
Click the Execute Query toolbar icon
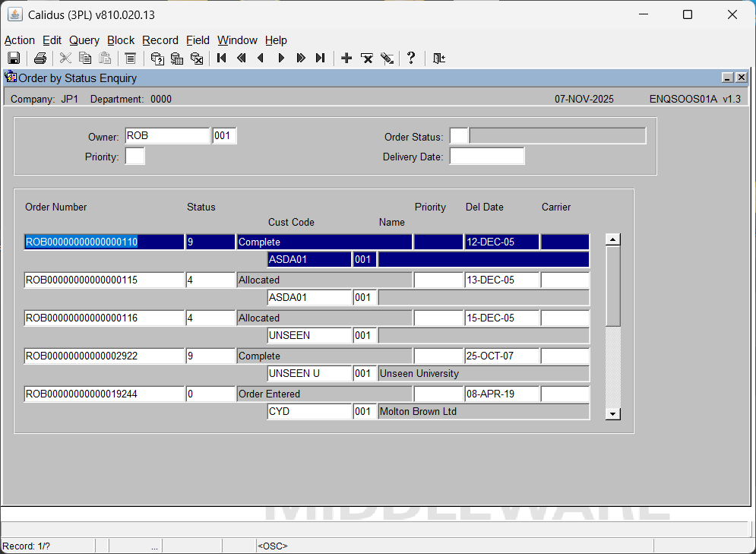pyautogui.click(x=177, y=59)
